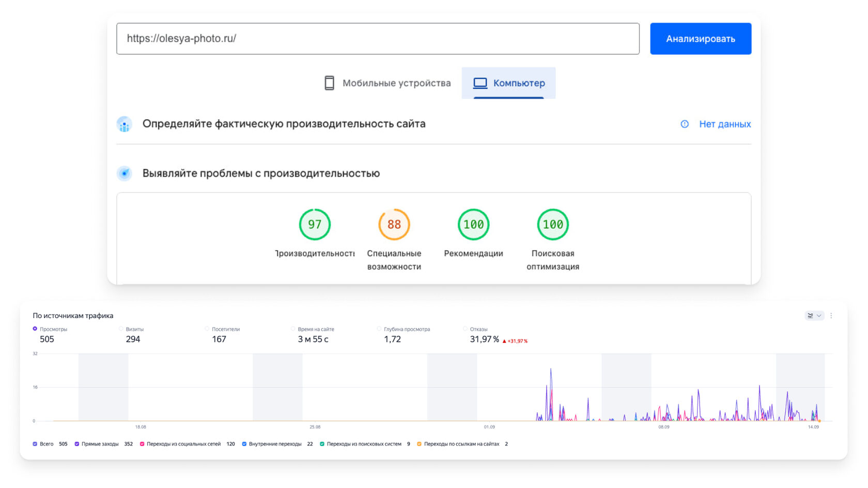Open the three-dot menu of traffic widget
Viewport: 868px width, 488px height.
click(831, 316)
